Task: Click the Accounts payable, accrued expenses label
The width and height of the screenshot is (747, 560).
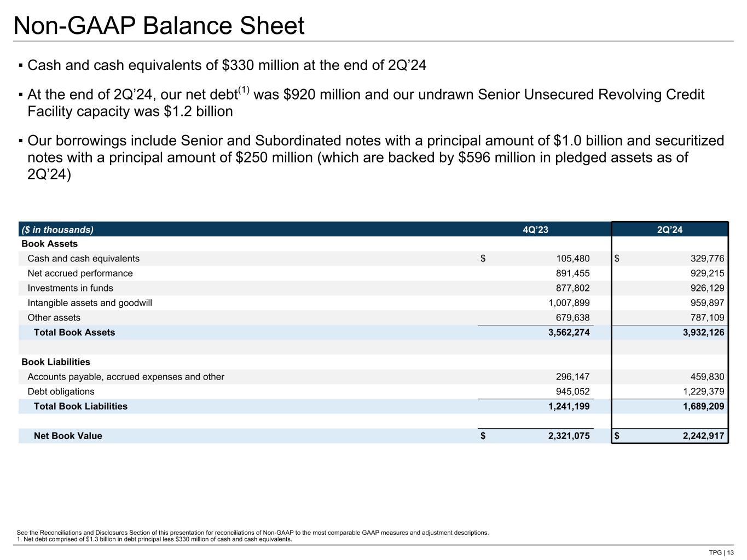Action: point(126,377)
